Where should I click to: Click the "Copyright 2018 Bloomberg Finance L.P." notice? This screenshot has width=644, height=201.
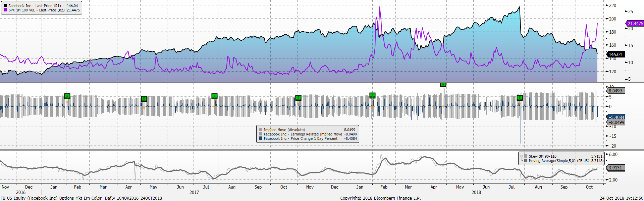(381, 198)
